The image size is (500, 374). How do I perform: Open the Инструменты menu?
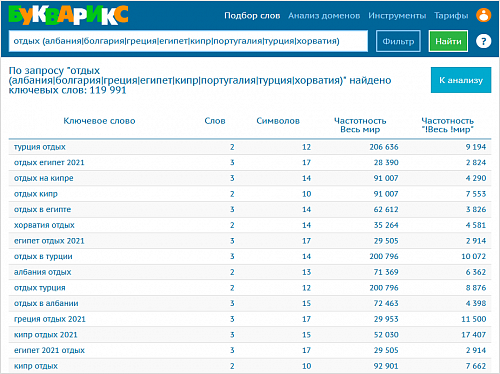[397, 16]
